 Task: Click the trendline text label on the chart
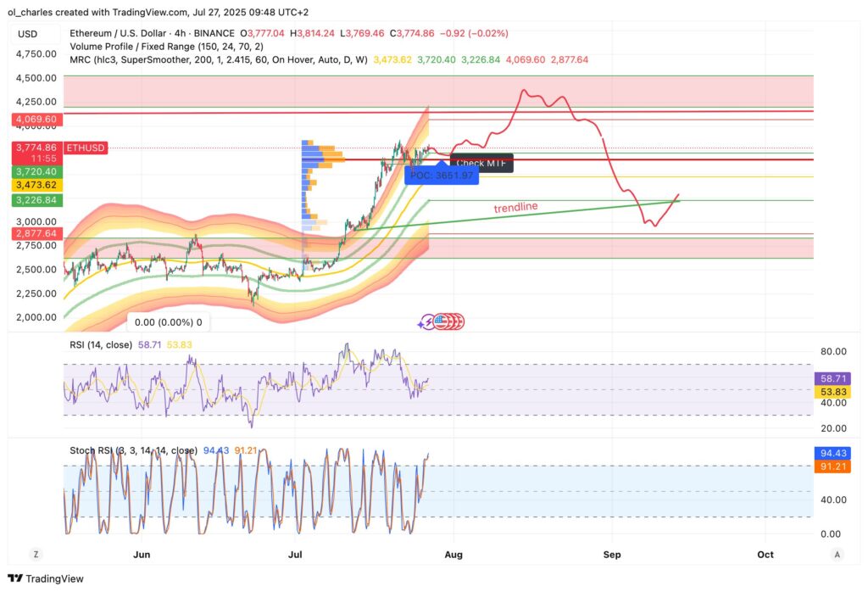click(515, 208)
